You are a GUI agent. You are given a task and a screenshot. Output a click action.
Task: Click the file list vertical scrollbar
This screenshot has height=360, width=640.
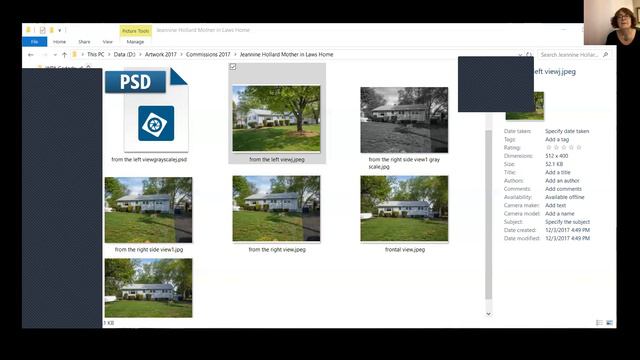pos(488,214)
